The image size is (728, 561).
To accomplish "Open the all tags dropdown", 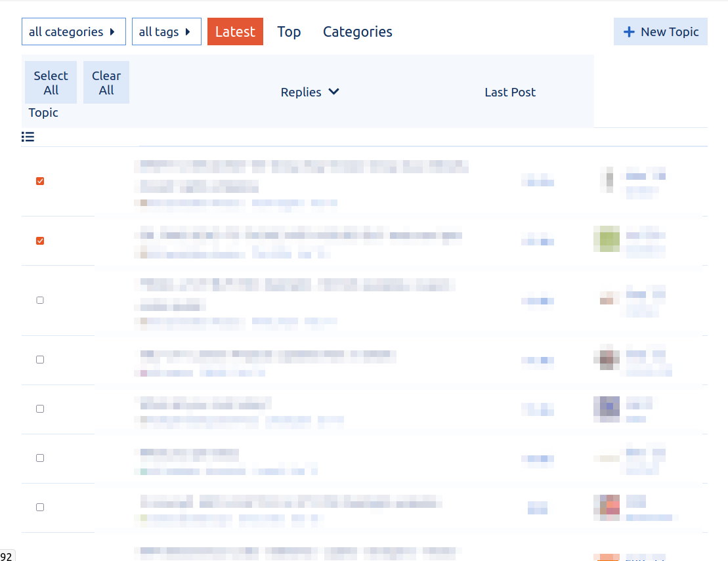I will point(166,31).
